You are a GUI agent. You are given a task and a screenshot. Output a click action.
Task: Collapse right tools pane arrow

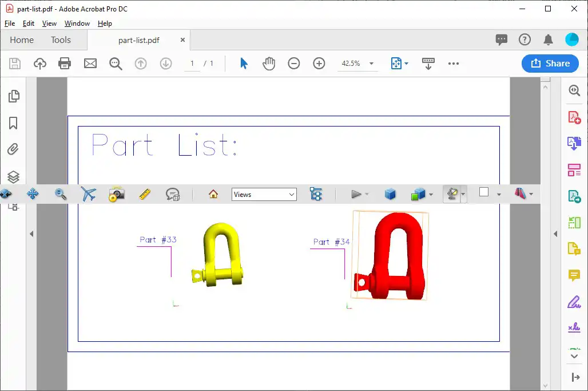click(x=555, y=234)
